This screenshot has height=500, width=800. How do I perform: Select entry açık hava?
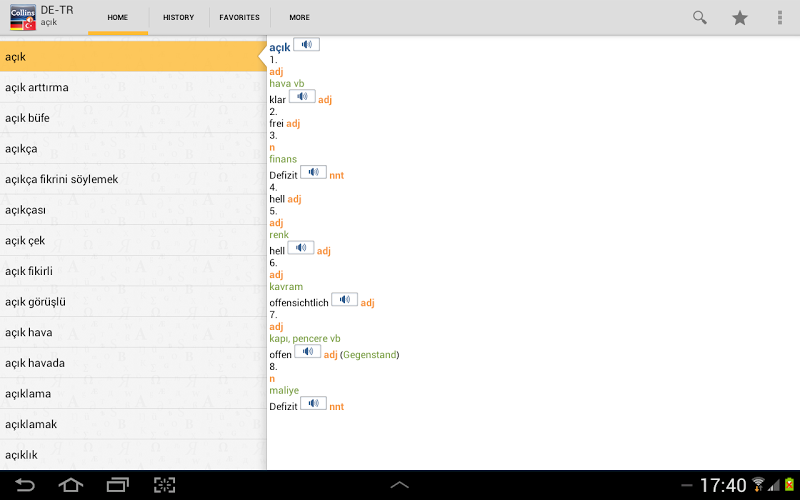point(133,332)
